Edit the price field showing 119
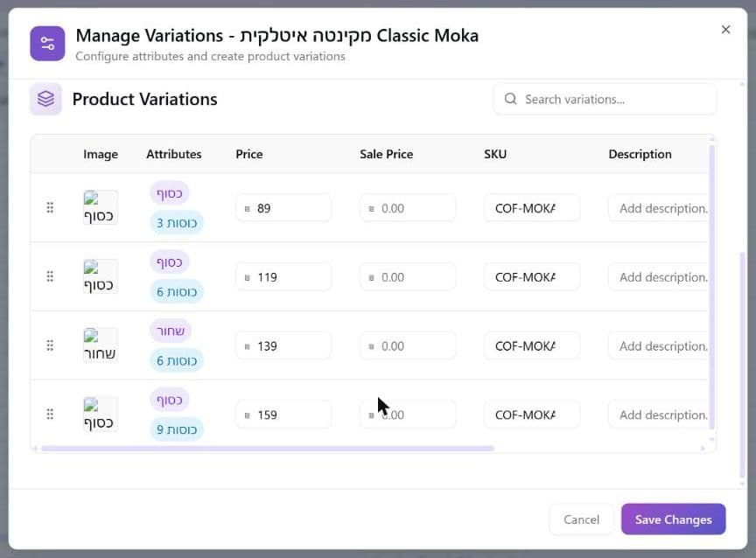This screenshot has width=756, height=558. click(x=283, y=277)
